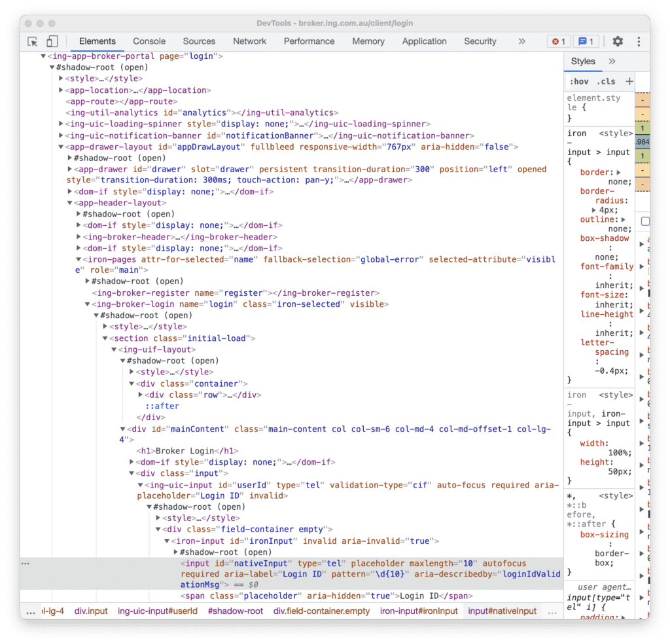Activate the inspect element picker icon
The image size is (670, 644).
point(33,41)
